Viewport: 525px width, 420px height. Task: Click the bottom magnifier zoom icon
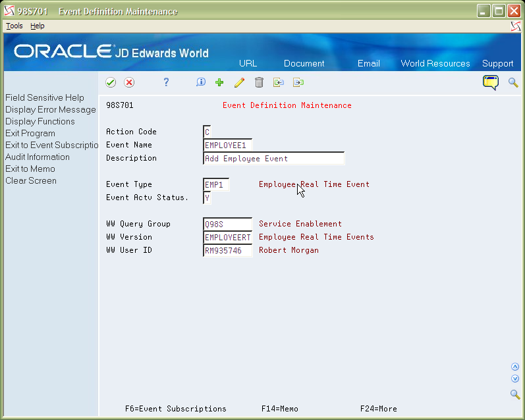coord(515,394)
